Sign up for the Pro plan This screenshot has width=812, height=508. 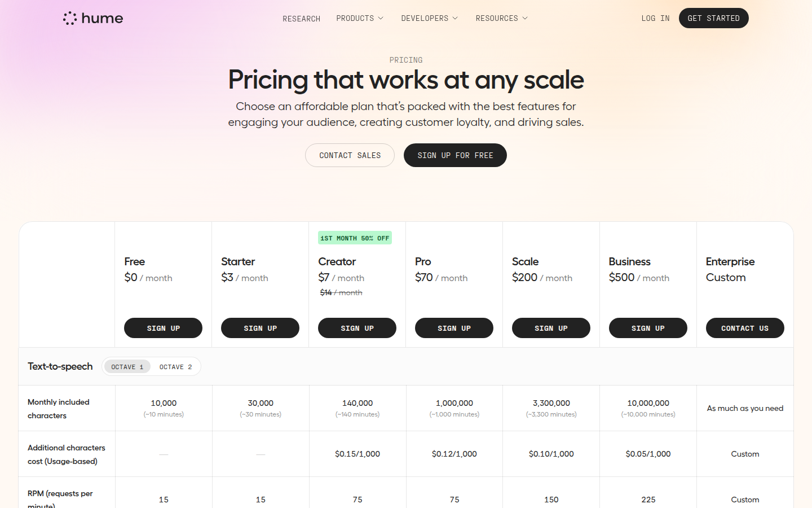tap(454, 328)
